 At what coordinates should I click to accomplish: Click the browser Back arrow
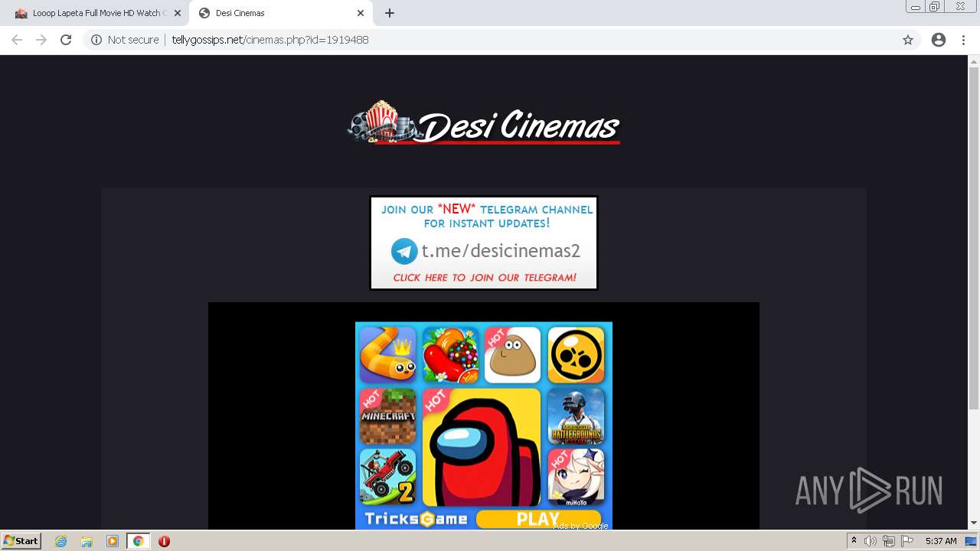[x=17, y=40]
